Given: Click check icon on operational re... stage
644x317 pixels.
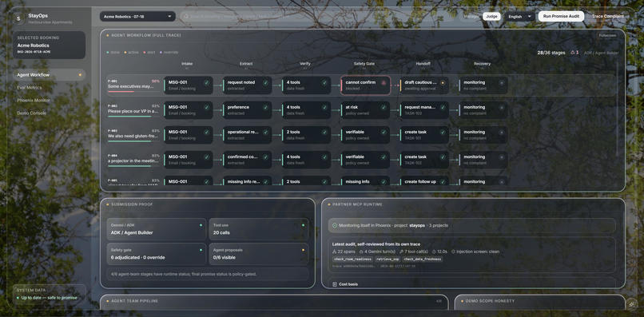Looking at the screenshot, I should click(x=265, y=133).
